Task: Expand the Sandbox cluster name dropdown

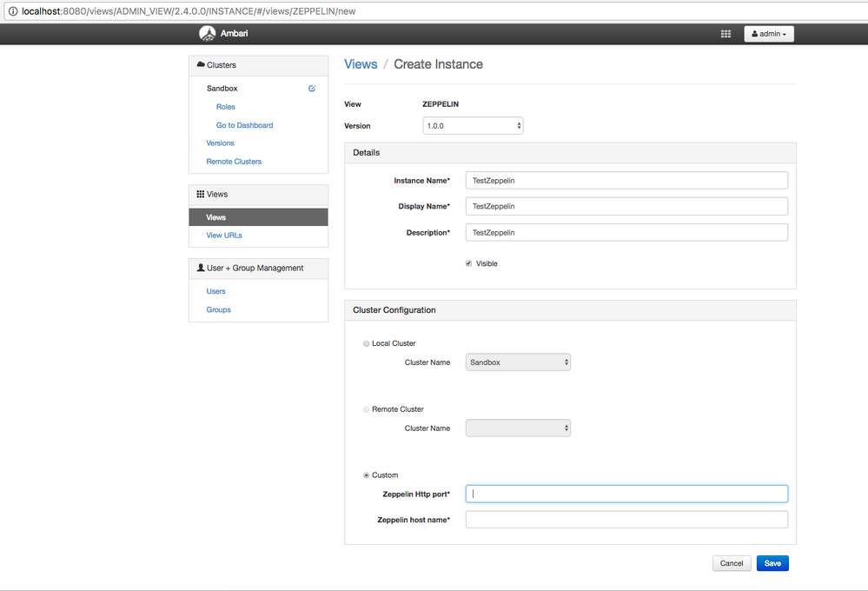Action: pyautogui.click(x=518, y=362)
